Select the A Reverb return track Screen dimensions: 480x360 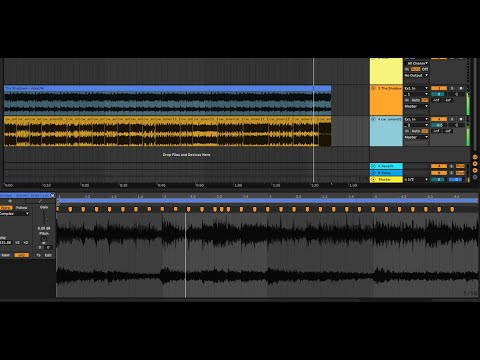(x=386, y=166)
